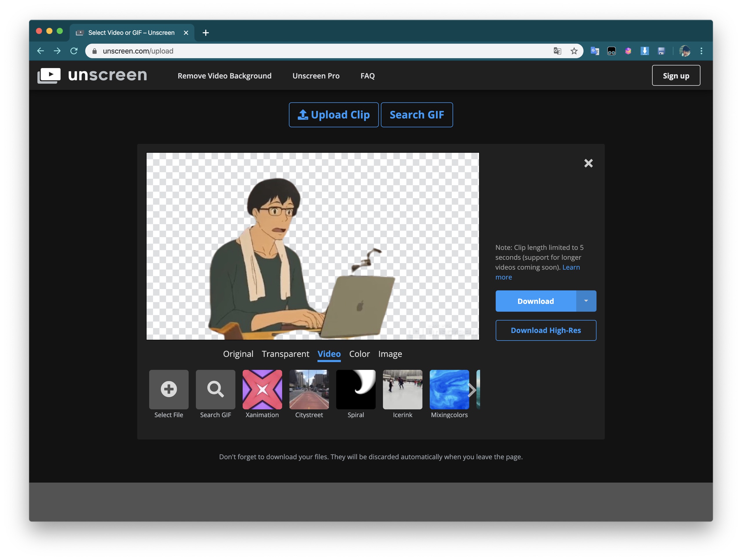Switch to the Transparent tab
This screenshot has height=560, width=742.
285,354
